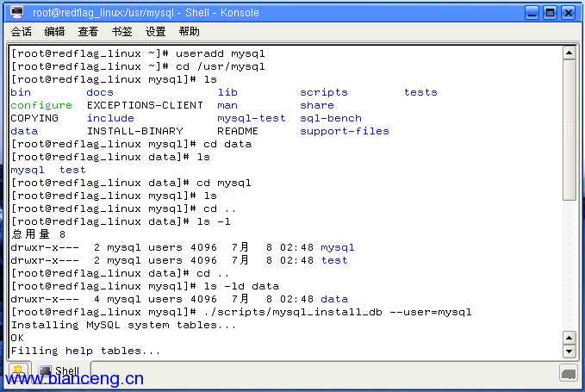585x392 pixels.
Task: Click the 'OK' output line
Action: click(x=17, y=338)
